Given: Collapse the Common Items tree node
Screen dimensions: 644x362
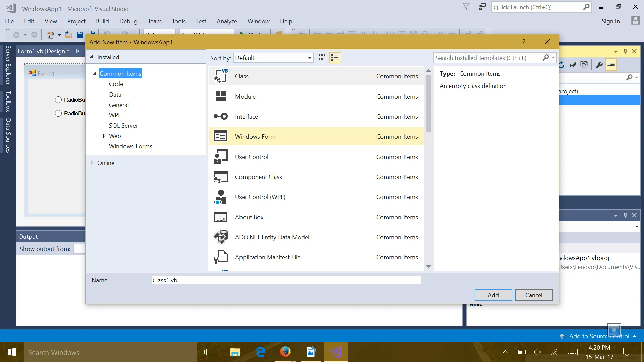Looking at the screenshot, I should click(x=94, y=74).
